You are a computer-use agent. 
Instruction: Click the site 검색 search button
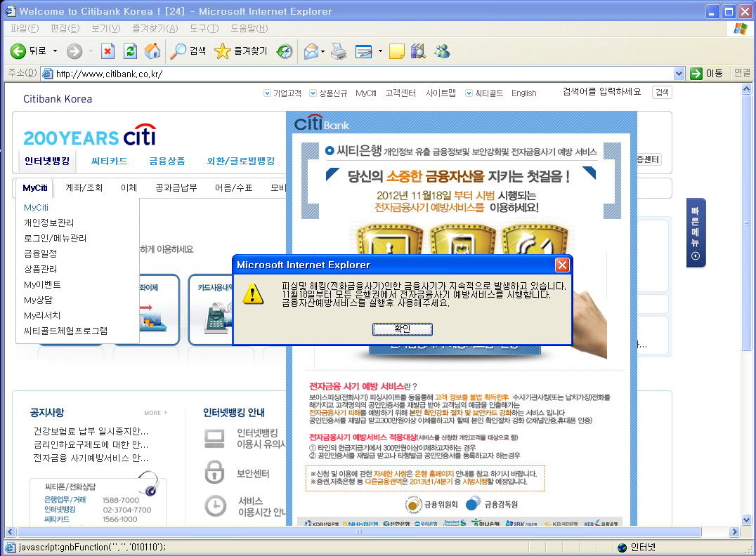662,93
